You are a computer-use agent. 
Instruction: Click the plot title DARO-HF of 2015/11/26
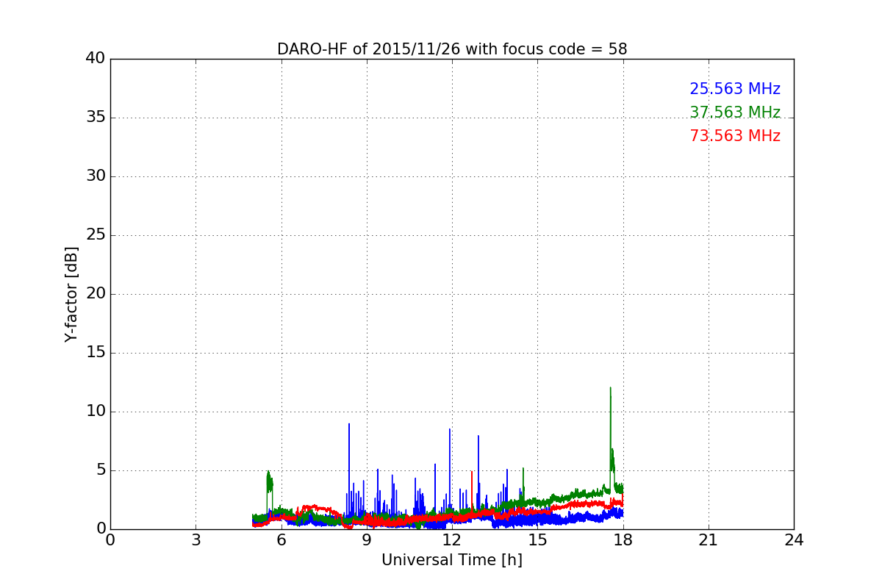[452, 49]
